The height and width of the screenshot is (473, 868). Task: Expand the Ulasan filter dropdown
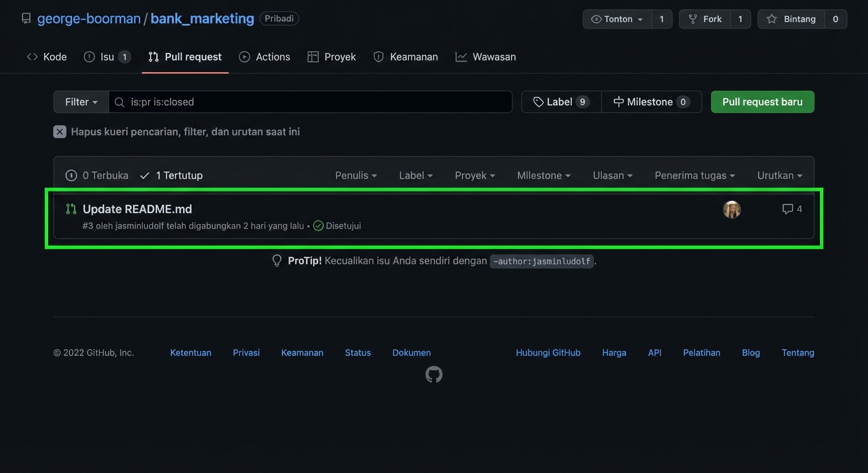(x=613, y=176)
